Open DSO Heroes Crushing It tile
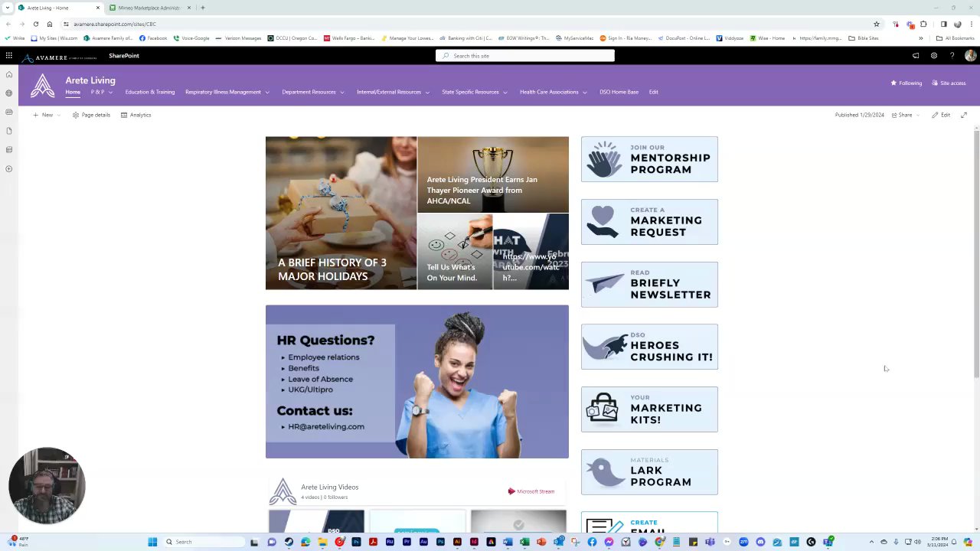This screenshot has height=551, width=980. point(649,347)
